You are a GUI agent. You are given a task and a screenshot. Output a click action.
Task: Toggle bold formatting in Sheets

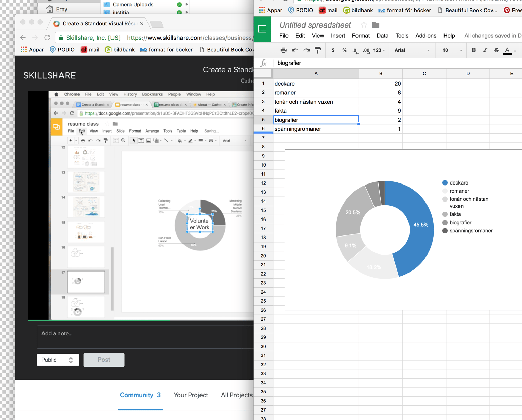474,50
